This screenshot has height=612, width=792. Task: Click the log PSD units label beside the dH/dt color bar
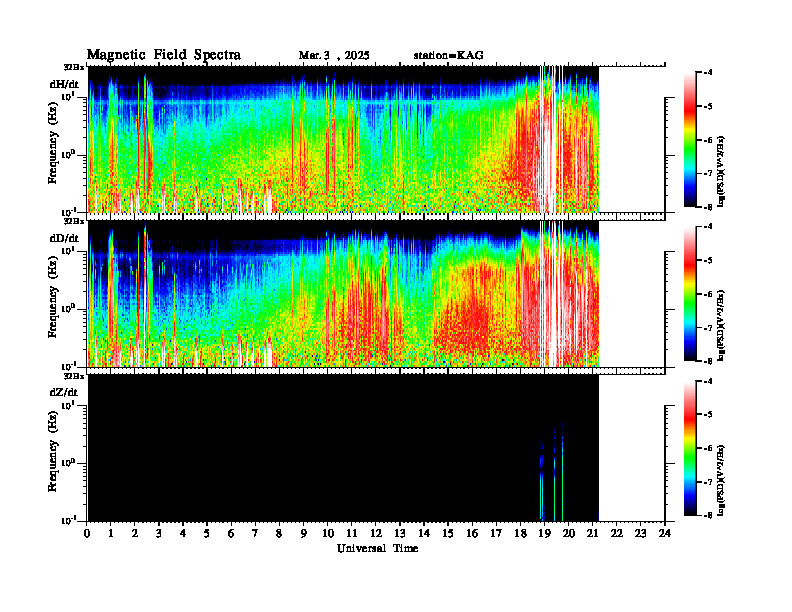click(721, 172)
